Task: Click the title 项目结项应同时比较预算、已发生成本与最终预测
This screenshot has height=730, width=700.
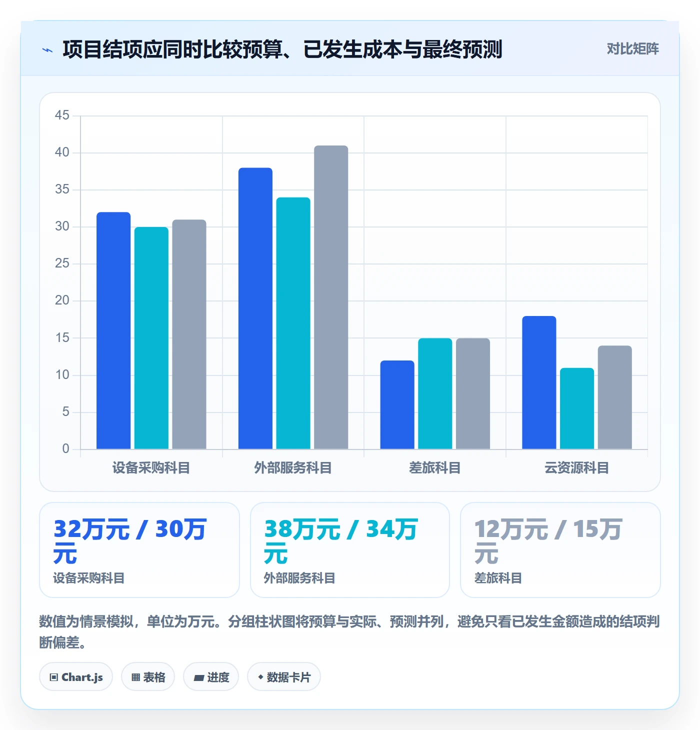Action: tap(282, 49)
